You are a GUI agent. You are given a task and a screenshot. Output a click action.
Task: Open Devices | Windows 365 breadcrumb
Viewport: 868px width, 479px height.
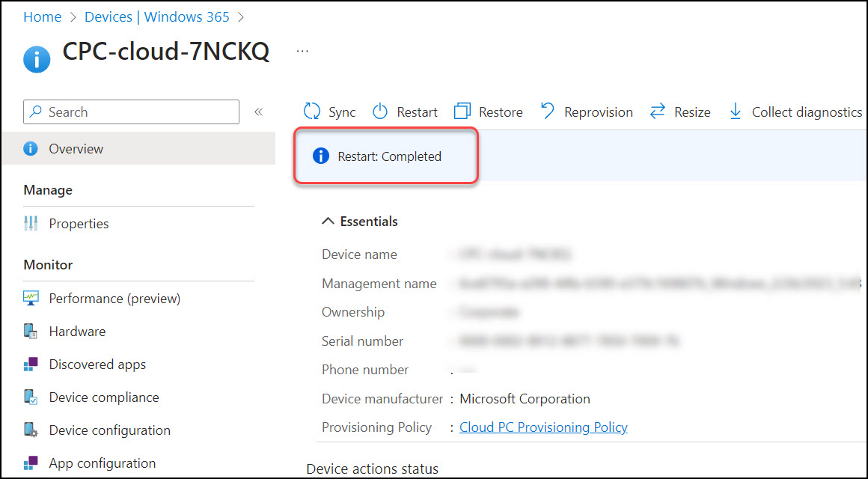click(x=156, y=17)
